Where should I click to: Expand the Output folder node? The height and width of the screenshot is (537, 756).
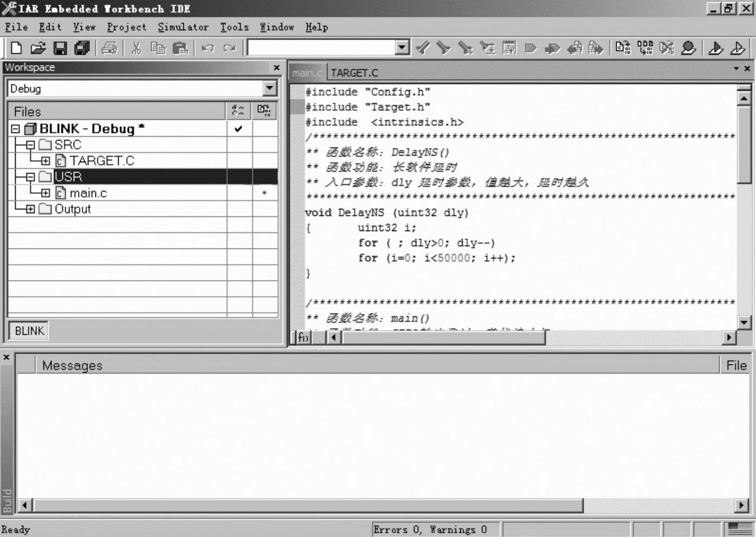pyautogui.click(x=30, y=209)
